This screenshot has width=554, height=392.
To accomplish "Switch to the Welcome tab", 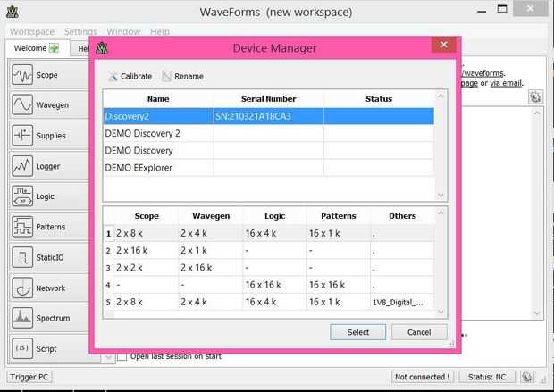I will click(36, 48).
